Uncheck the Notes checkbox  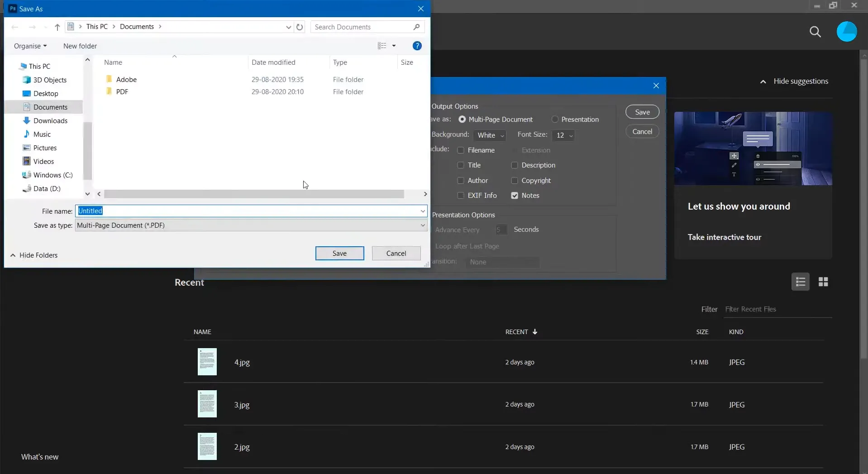click(515, 196)
